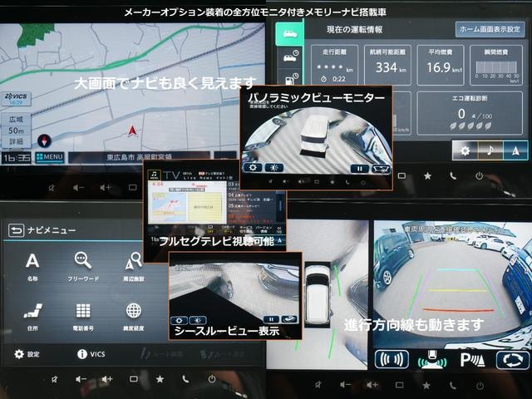Search destination by 名称
The height and width of the screenshot is (399, 532).
pos(32,267)
